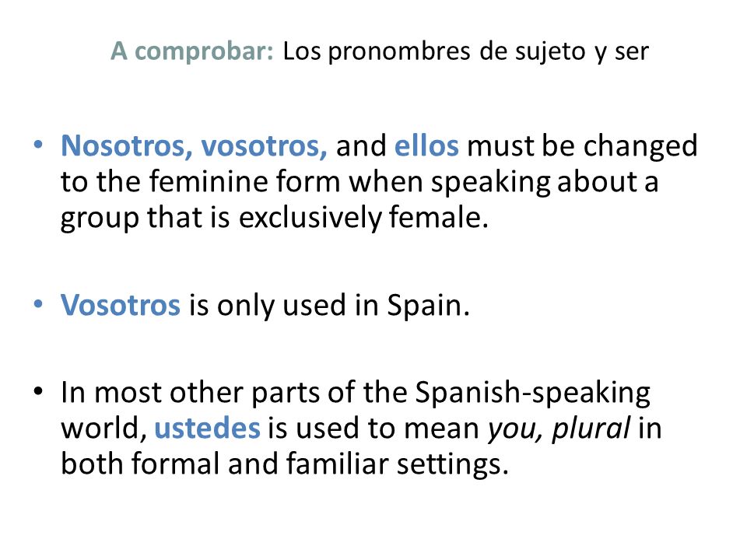The width and height of the screenshot is (747, 560).
Task: Click the phrase 'exclusively female.'
Action: pos(363,218)
